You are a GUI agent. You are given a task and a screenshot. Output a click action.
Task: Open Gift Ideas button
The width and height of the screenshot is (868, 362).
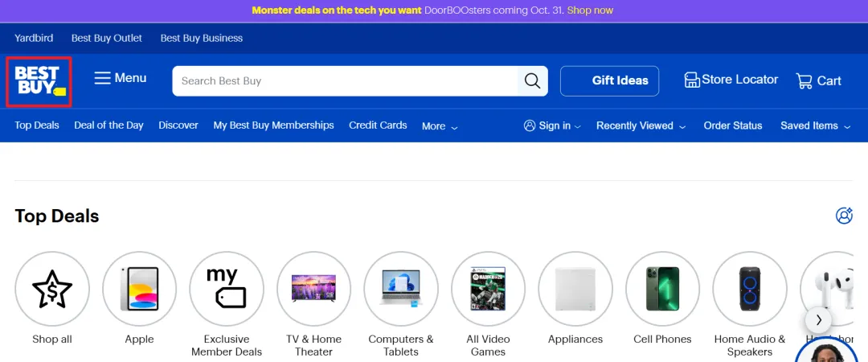[x=609, y=81]
